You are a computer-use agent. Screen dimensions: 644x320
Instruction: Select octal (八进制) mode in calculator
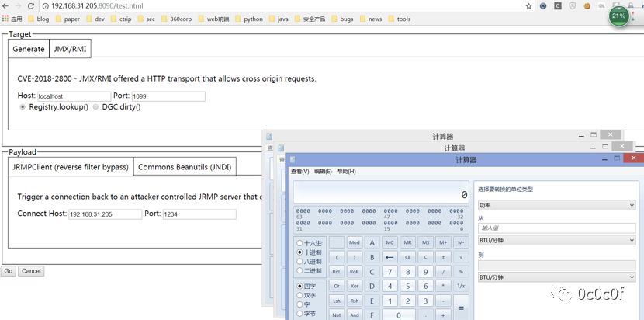point(299,262)
